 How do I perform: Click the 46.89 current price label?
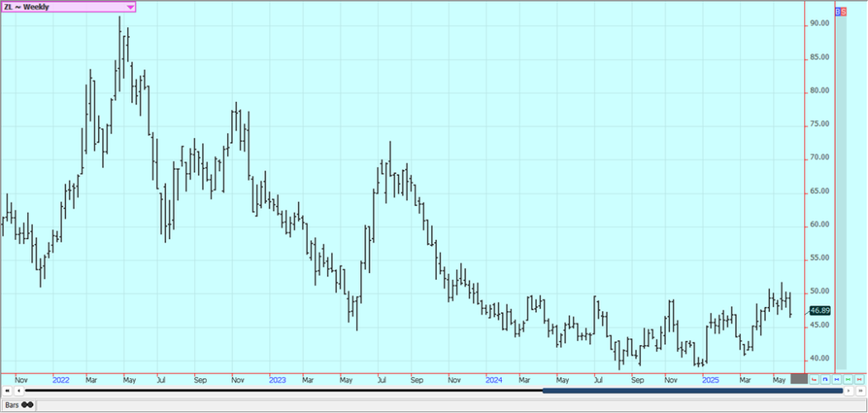820,310
